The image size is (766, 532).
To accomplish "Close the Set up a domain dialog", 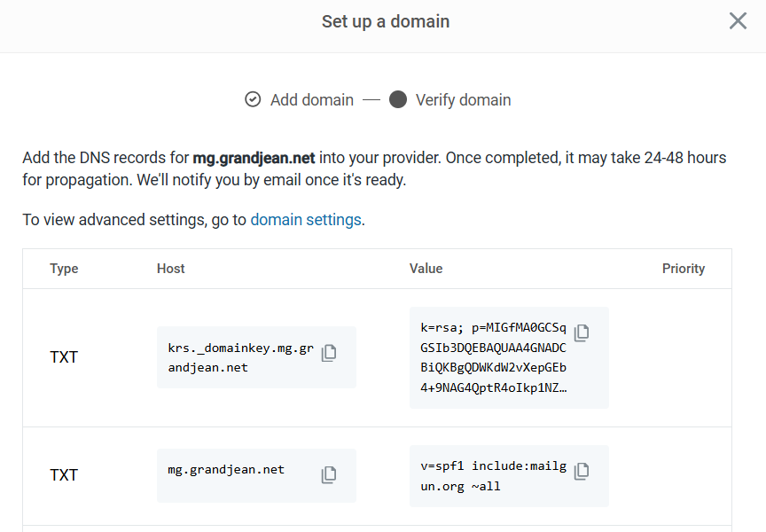I will (738, 21).
